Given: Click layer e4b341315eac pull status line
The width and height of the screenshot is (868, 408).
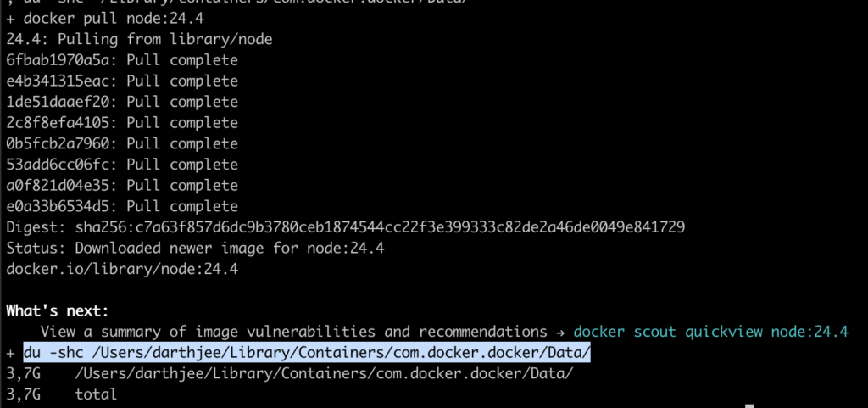Looking at the screenshot, I should [122, 81].
